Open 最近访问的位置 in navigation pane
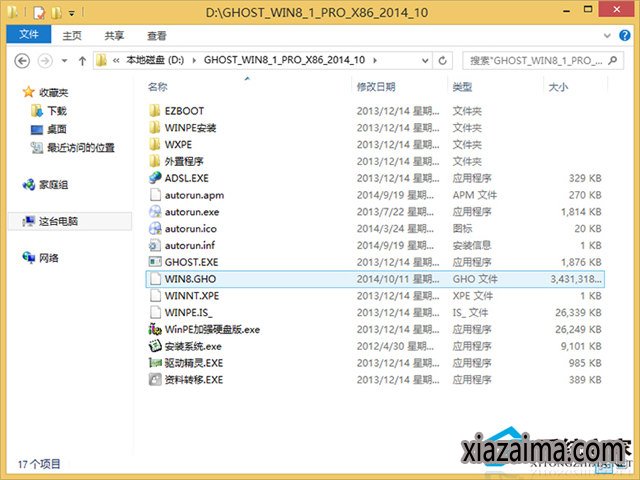The height and width of the screenshot is (480, 640). click(81, 148)
